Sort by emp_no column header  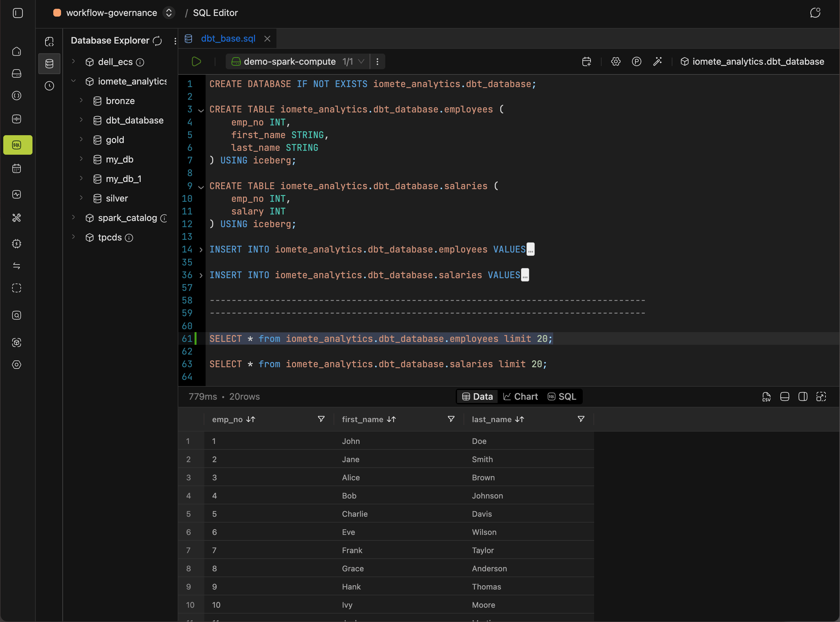click(251, 420)
